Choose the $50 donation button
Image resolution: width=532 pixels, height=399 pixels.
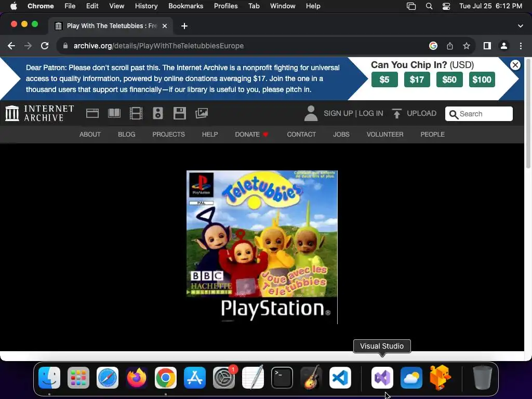(x=449, y=79)
